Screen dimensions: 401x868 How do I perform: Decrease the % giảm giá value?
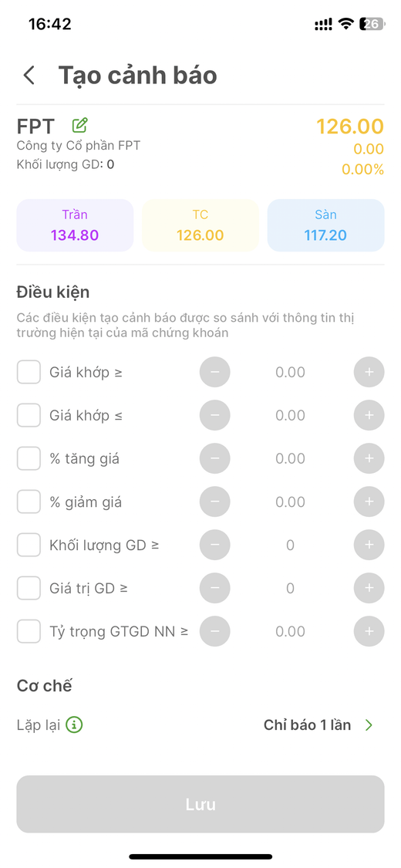(214, 502)
